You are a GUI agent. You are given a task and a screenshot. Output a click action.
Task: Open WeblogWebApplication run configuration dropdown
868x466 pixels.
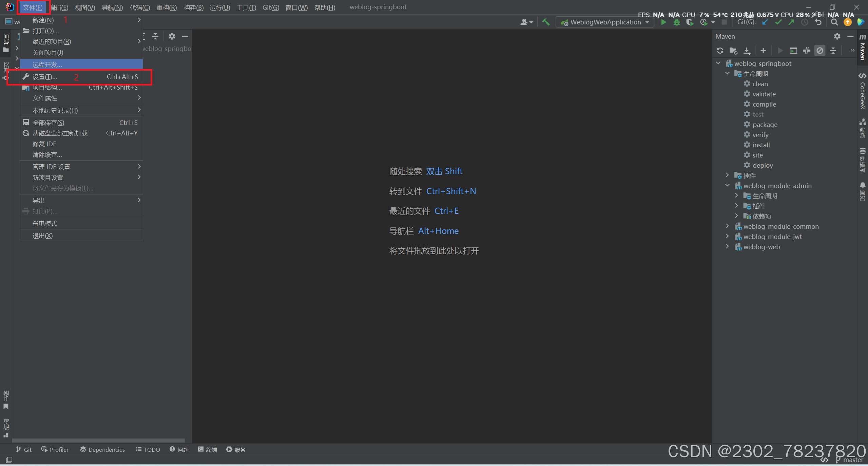tap(605, 22)
